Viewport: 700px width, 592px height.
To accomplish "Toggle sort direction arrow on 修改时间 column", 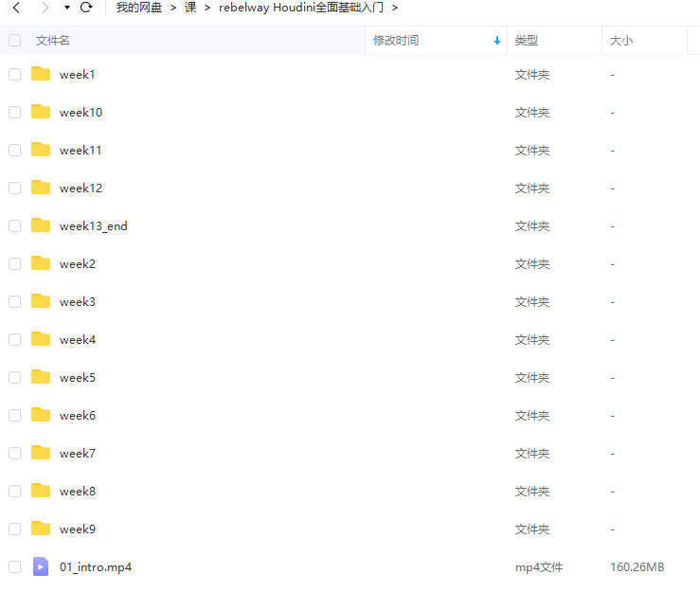I will coord(497,41).
